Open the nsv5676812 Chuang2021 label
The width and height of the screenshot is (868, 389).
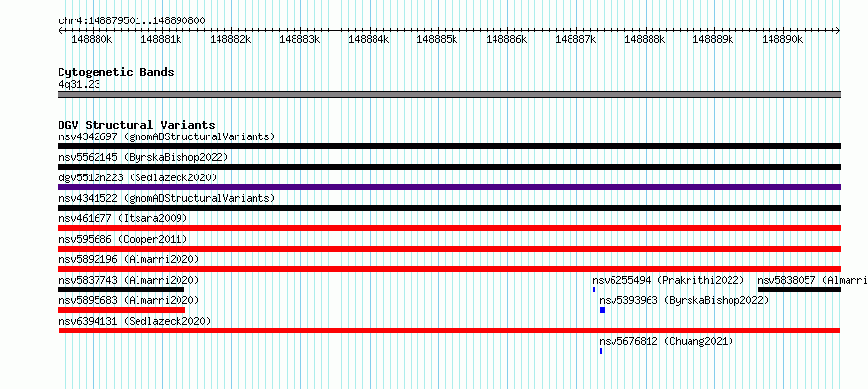(666, 341)
